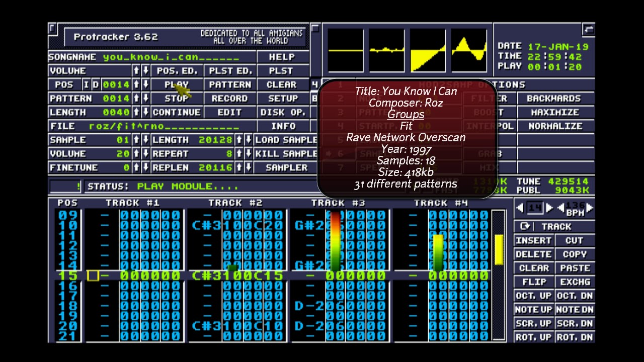Click LOAD SAMPLE button
This screenshot has width=644, height=362.
coord(286,140)
